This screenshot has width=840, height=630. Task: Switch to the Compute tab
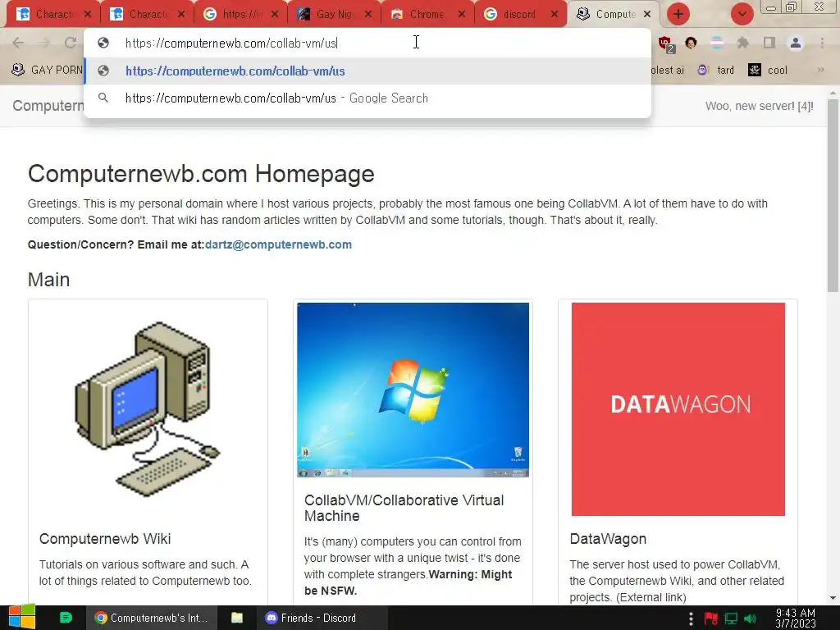click(x=613, y=15)
